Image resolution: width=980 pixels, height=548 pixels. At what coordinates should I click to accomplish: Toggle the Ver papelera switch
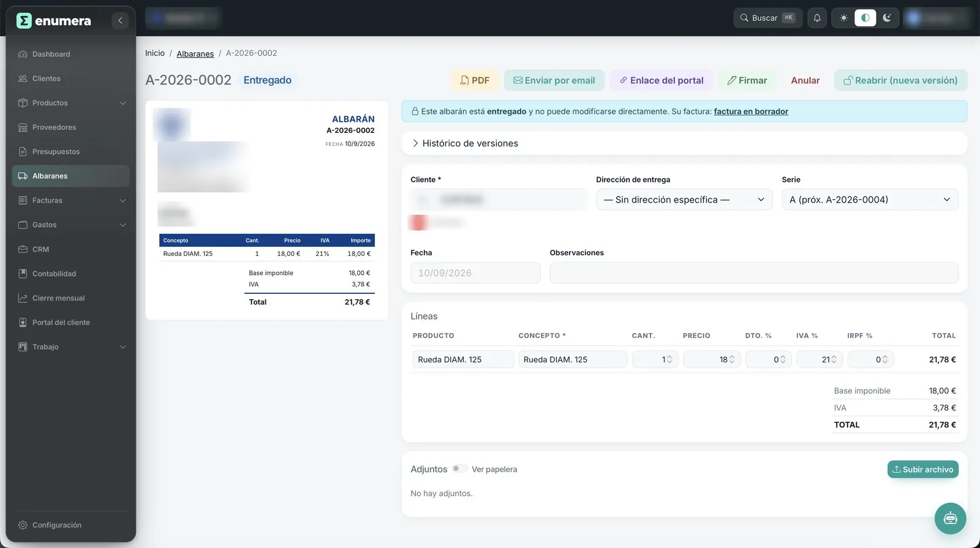tap(459, 469)
